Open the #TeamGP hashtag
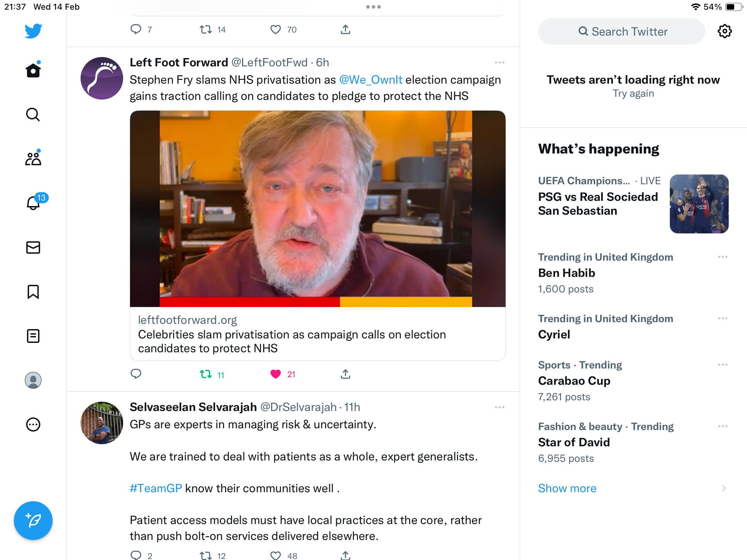The height and width of the screenshot is (560, 747). click(156, 488)
